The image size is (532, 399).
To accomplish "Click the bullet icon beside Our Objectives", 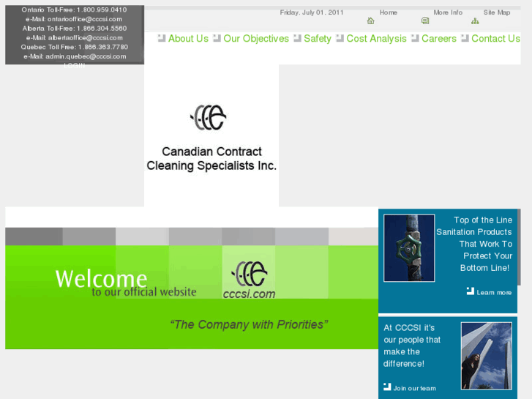I will coord(217,38).
